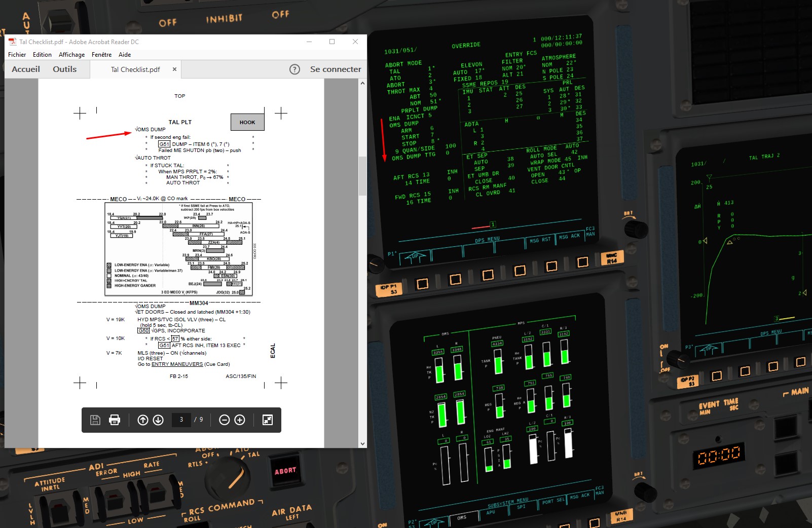Click the save icon in the PDF toolbar
Screen dimensions: 812x528
coord(95,420)
